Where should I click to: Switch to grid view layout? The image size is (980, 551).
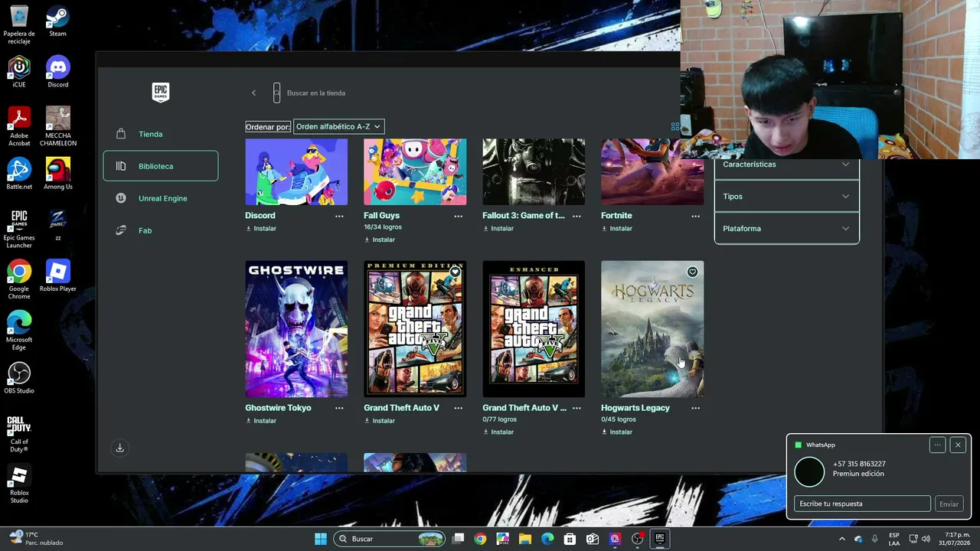(x=675, y=127)
